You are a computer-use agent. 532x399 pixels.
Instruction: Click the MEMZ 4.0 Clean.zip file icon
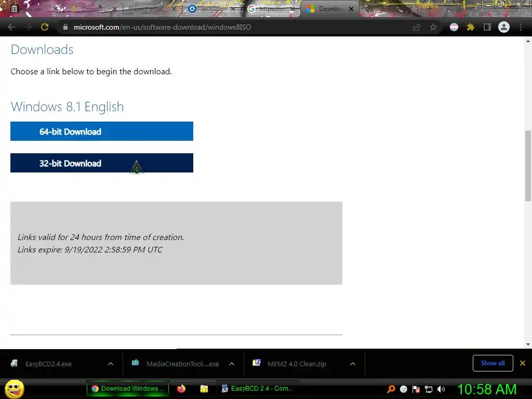pyautogui.click(x=257, y=363)
